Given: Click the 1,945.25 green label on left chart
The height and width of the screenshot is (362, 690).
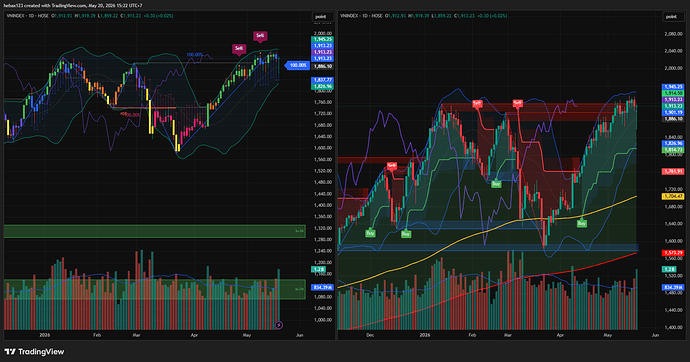Looking at the screenshot, I should point(323,40).
